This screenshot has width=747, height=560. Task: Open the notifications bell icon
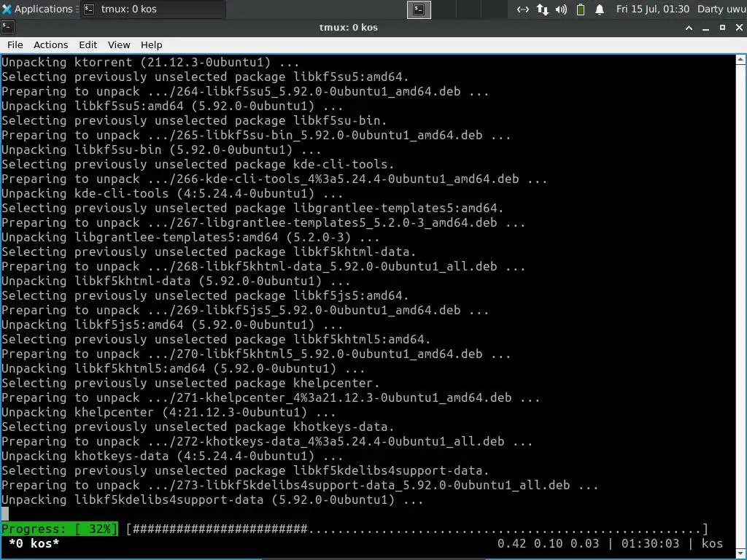pos(600,9)
